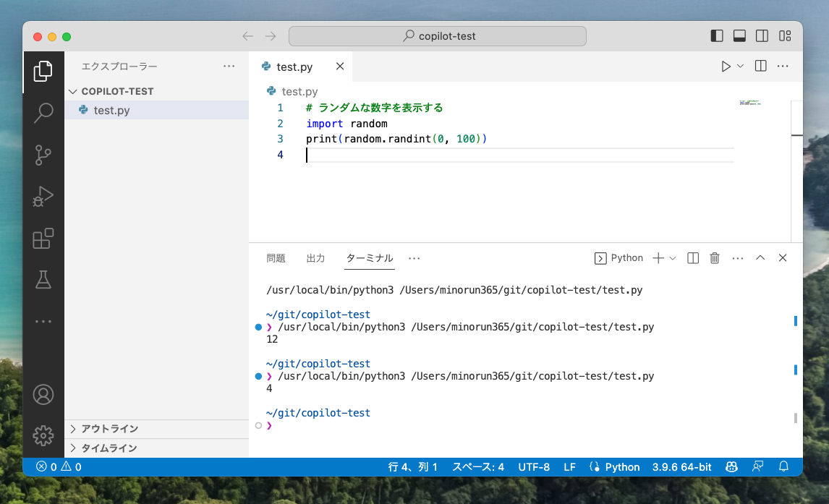Collapse the COPILOT-TEST folder
829x504 pixels.
click(x=72, y=91)
